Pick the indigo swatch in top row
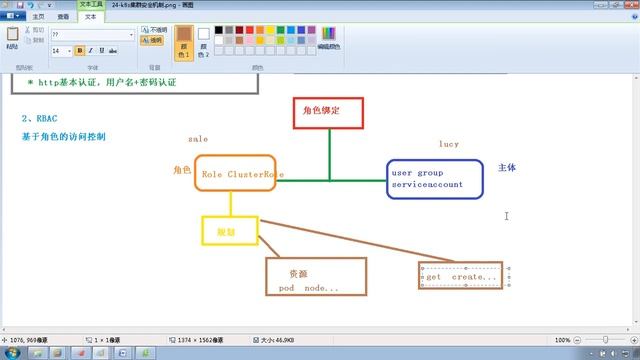Screen dimensions: 640x360 (301, 30)
